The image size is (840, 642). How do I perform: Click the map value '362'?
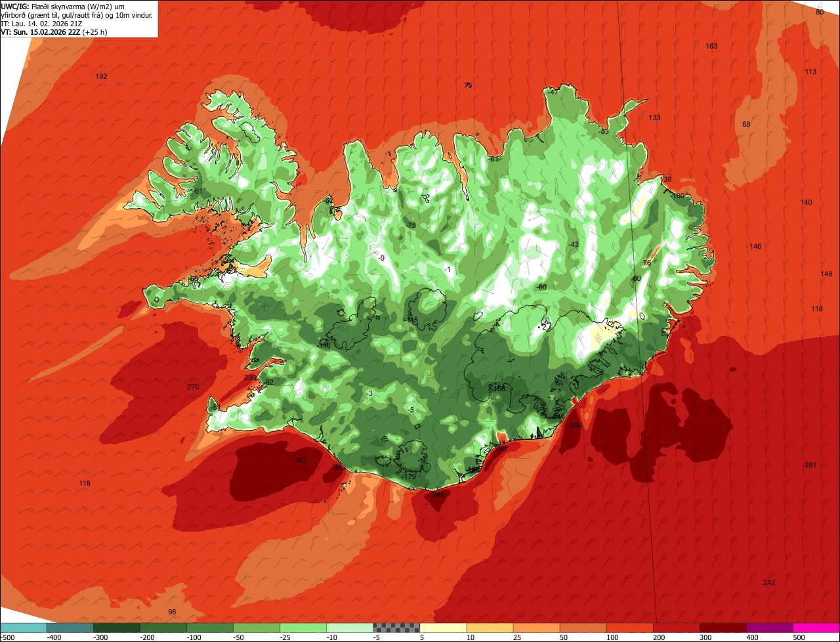301,460
